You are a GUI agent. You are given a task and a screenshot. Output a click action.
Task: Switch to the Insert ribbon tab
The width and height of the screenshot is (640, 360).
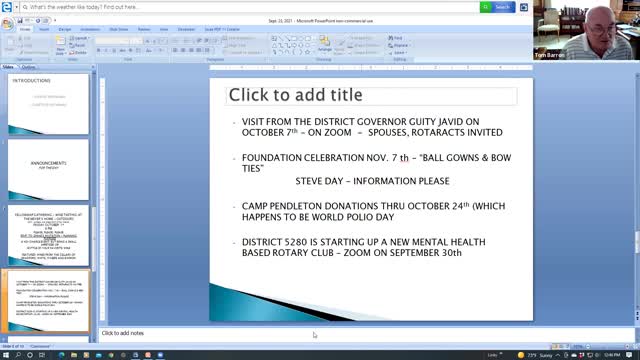(44, 29)
